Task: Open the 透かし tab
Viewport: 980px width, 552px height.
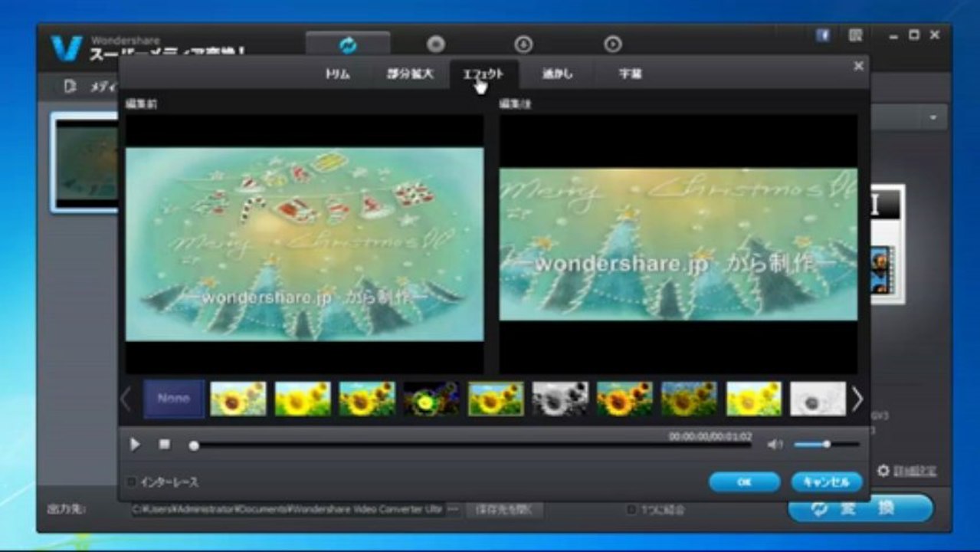Action: [x=557, y=74]
